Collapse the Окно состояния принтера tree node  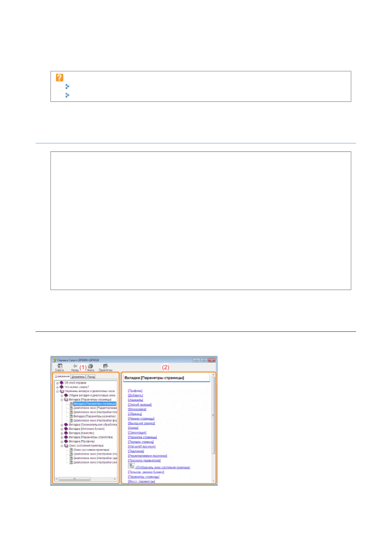pyautogui.click(x=62, y=446)
